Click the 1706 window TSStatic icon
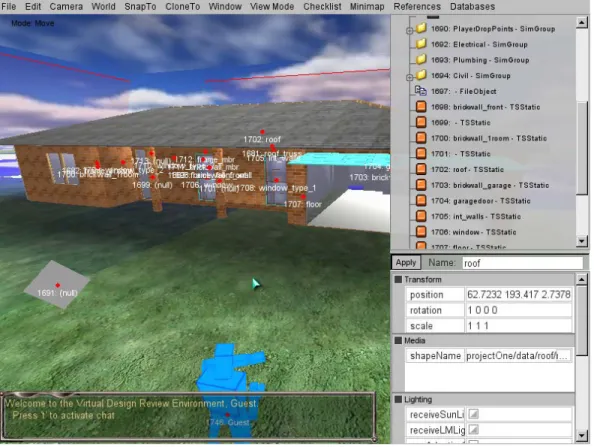This screenshot has width=594, height=447. coord(421,231)
